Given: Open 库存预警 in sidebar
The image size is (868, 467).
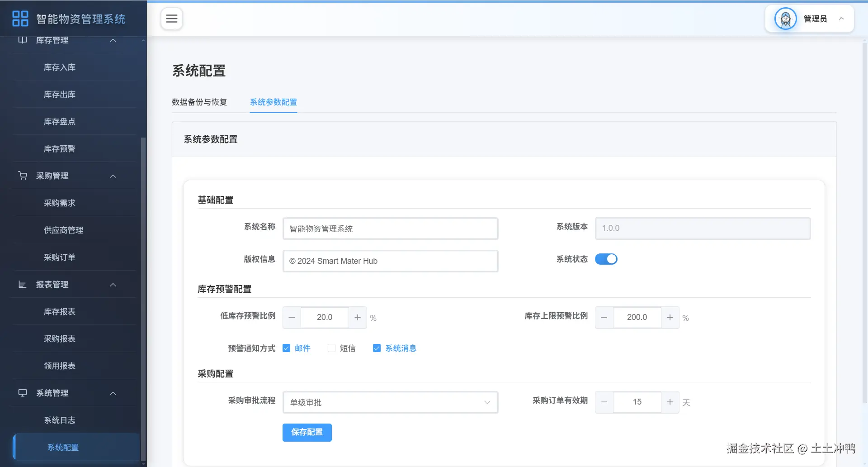Looking at the screenshot, I should click(x=60, y=148).
